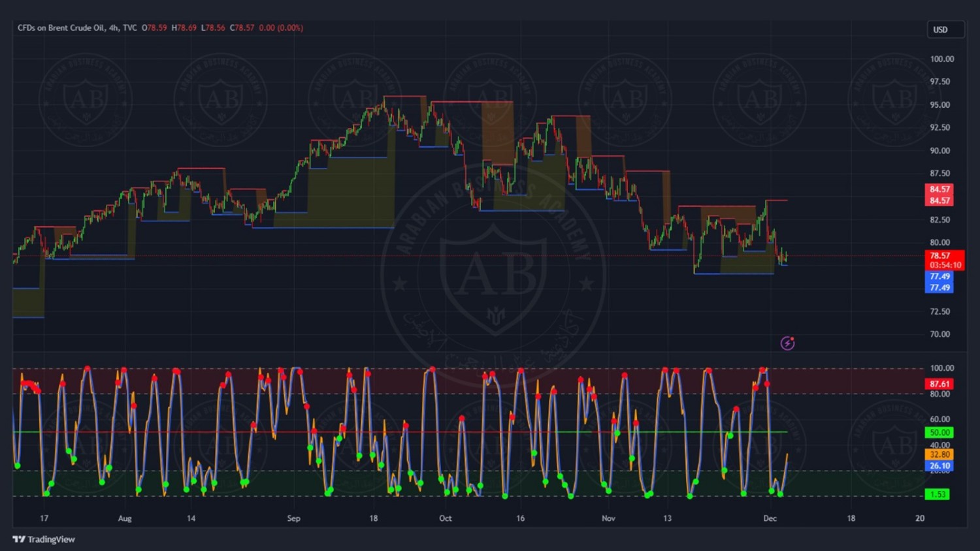Click the chart title CFDs on Brent Crude Oil
This screenshot has width=980, height=551.
(x=61, y=27)
